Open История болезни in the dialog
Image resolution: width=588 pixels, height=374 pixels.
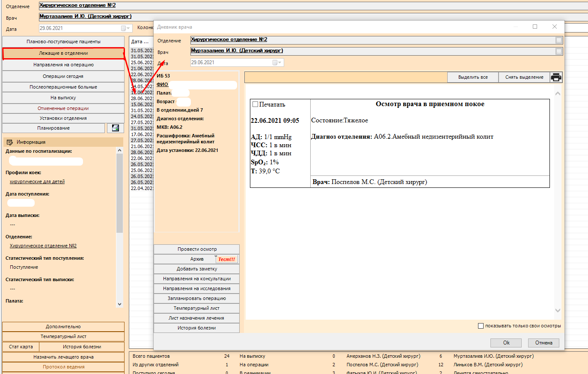[197, 328]
